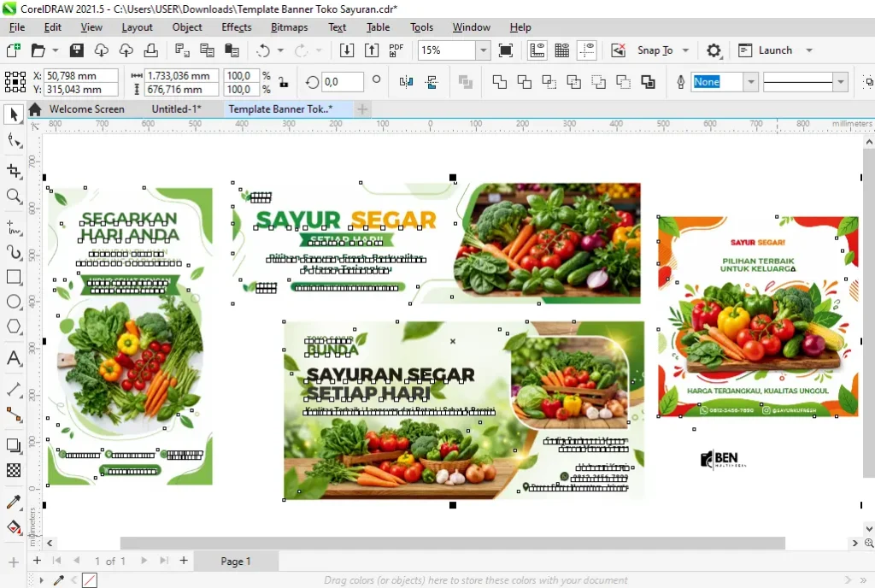Select the Text tool
The image size is (875, 588).
(14, 357)
